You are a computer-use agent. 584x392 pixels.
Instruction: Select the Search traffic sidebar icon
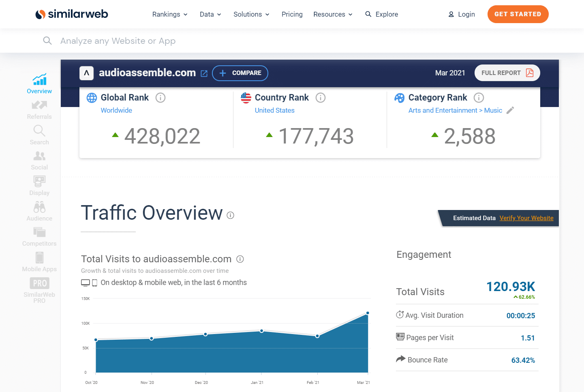[x=39, y=135]
